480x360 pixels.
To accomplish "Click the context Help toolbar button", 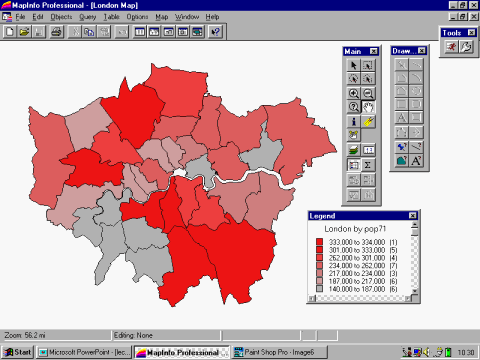I will (x=216, y=32).
